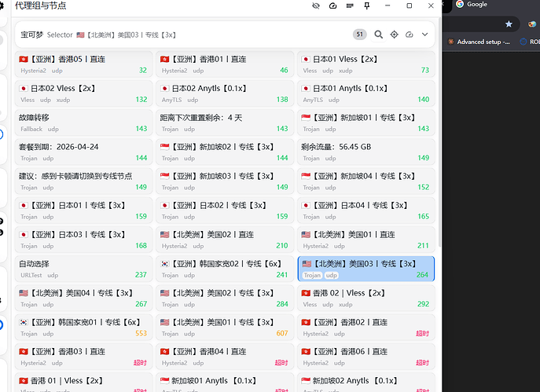
Task: Select node 香港 02 | Vless【2x】
Action: click(x=366, y=298)
